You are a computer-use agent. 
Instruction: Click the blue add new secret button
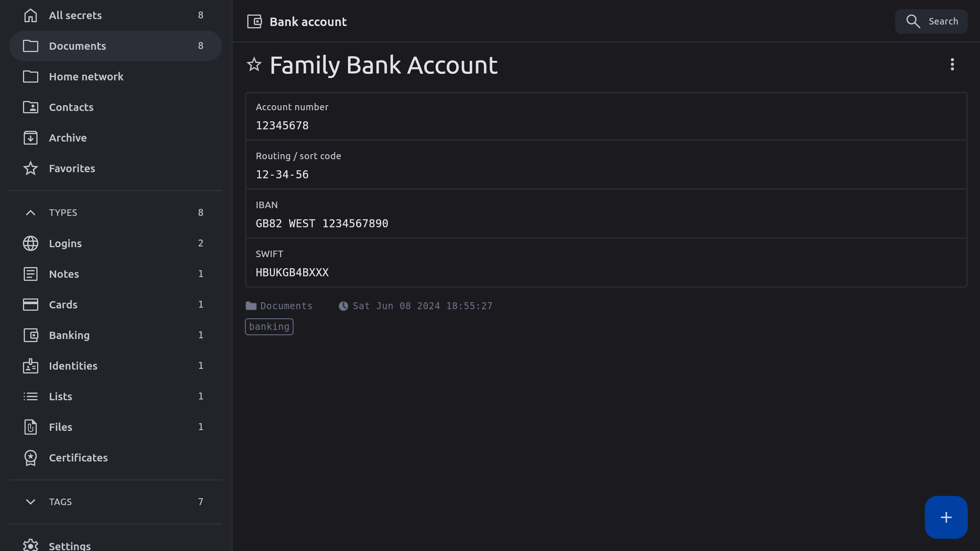tap(946, 517)
